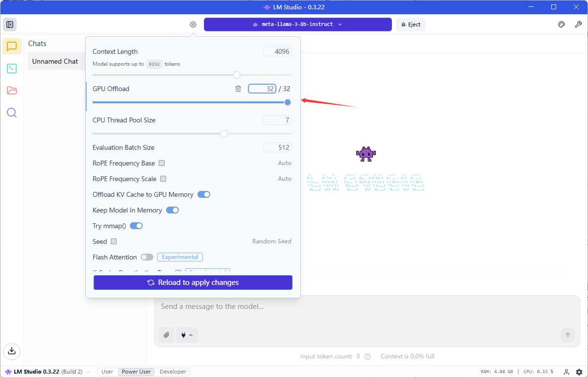The image size is (588, 378).
Task: Click the Chats panel heading
Action: (x=37, y=44)
